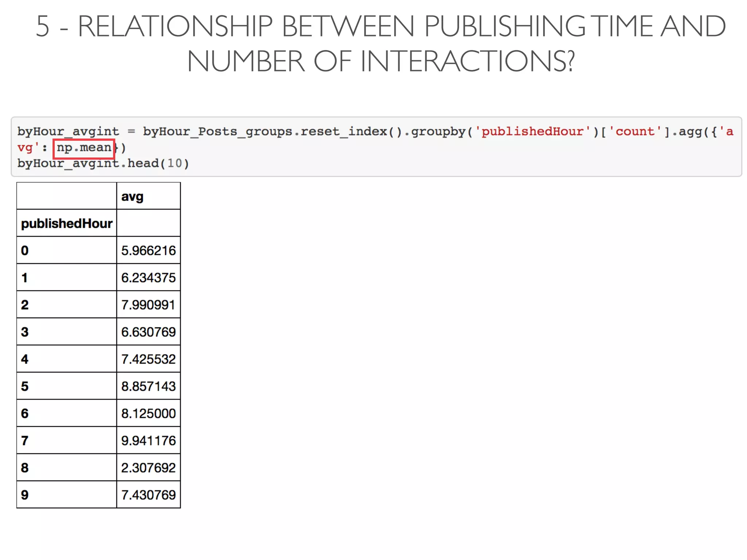Viewport: 747px width, 560px height.
Task: Select value 2.307692 in table
Action: 148,468
